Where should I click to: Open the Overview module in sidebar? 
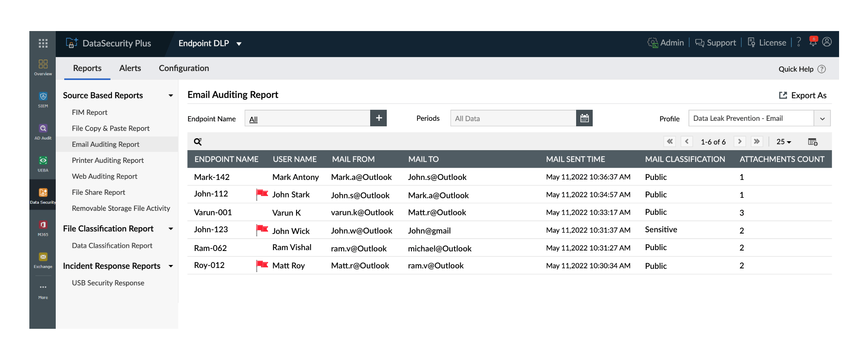(43, 68)
